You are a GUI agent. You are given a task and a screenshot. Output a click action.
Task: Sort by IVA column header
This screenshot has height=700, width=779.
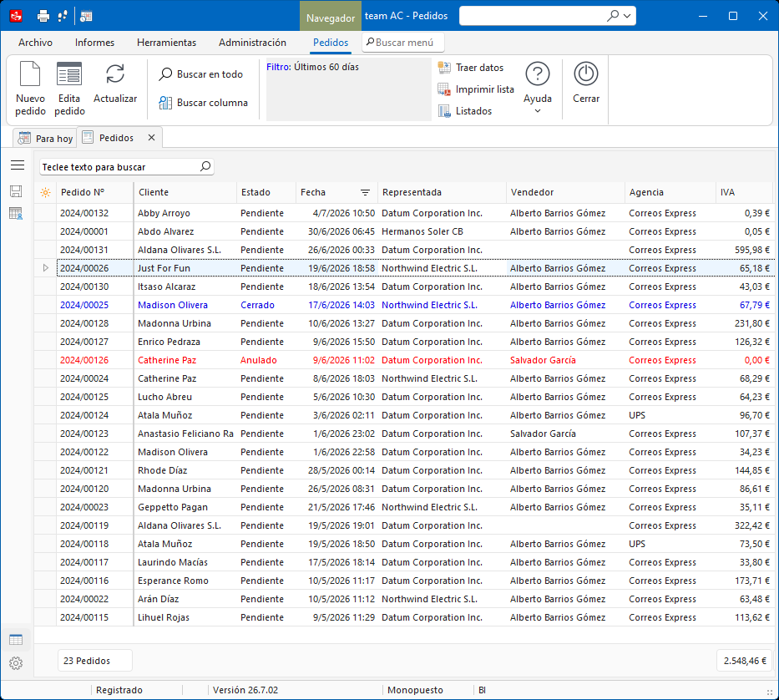744,192
